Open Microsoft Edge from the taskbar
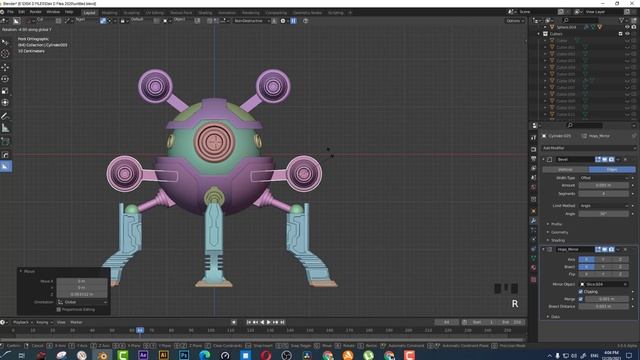 pyautogui.click(x=204, y=355)
